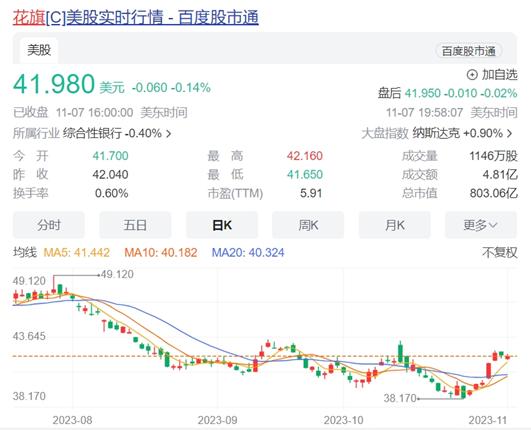Click the MA5: 41.442 indicator

(77, 253)
